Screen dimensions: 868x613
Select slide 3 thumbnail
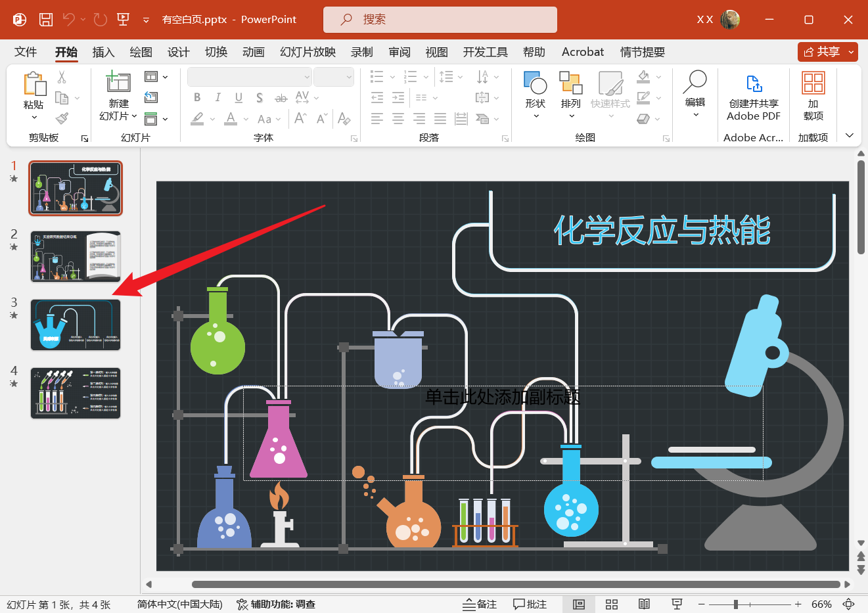pyautogui.click(x=76, y=325)
